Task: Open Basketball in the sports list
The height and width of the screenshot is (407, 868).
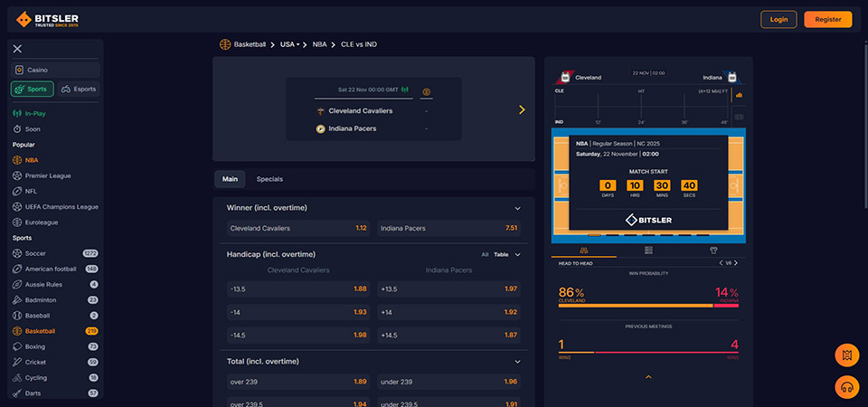Action: [x=55, y=331]
